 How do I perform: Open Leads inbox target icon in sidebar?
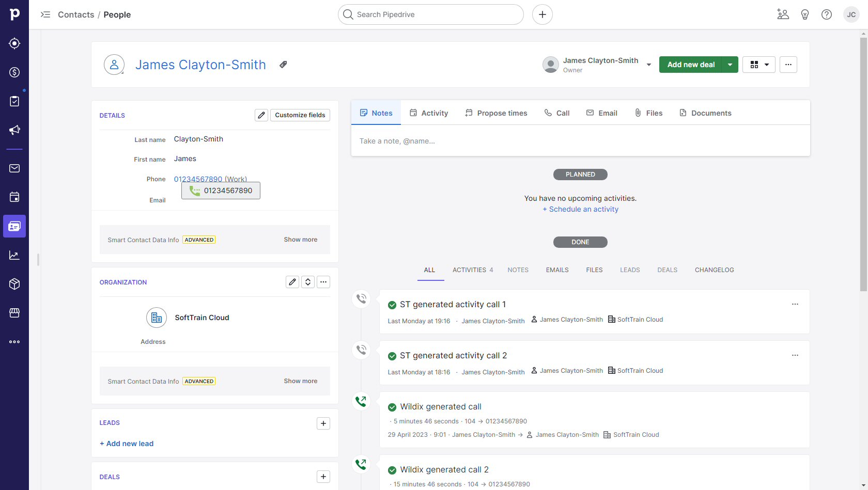(x=14, y=43)
